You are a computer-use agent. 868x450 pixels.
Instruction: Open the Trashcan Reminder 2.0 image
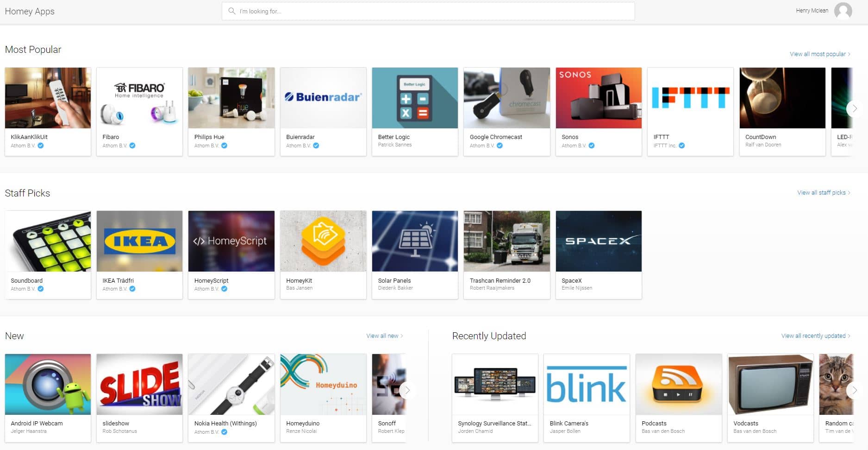click(506, 241)
